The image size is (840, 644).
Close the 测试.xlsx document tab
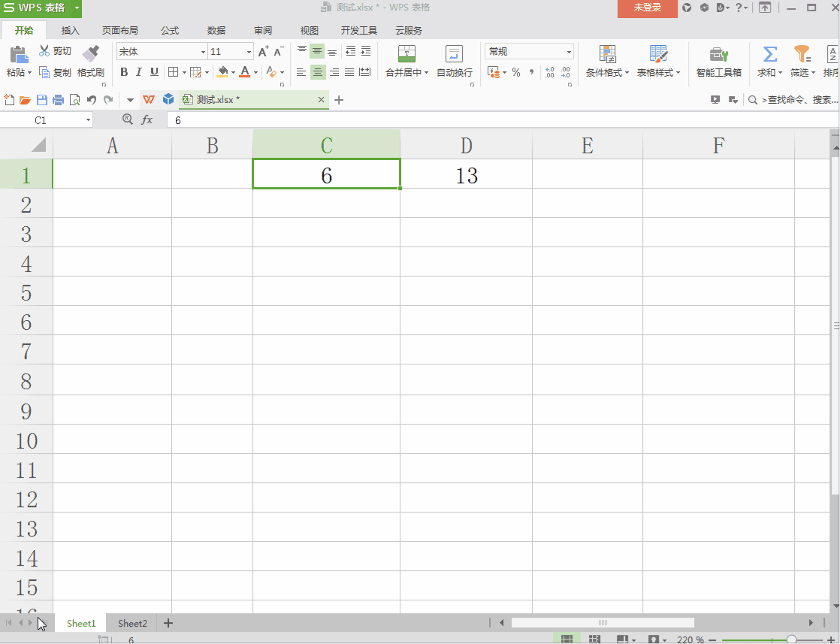pos(321,100)
